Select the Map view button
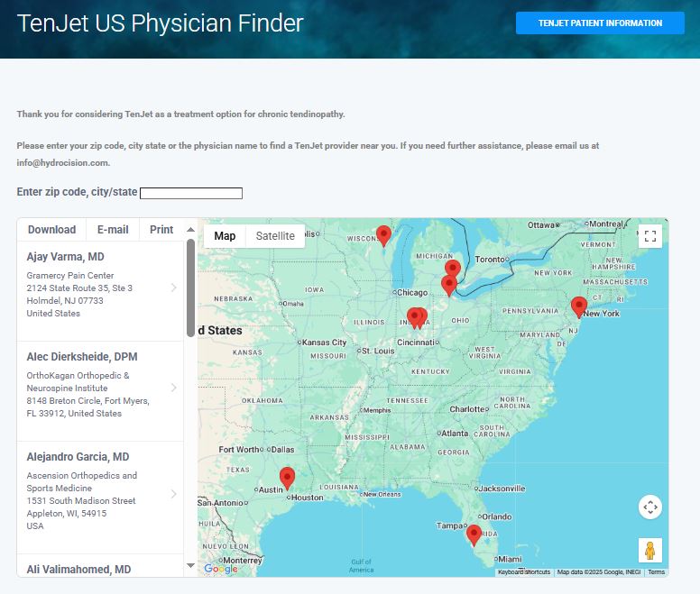700x594 pixels. click(x=225, y=236)
